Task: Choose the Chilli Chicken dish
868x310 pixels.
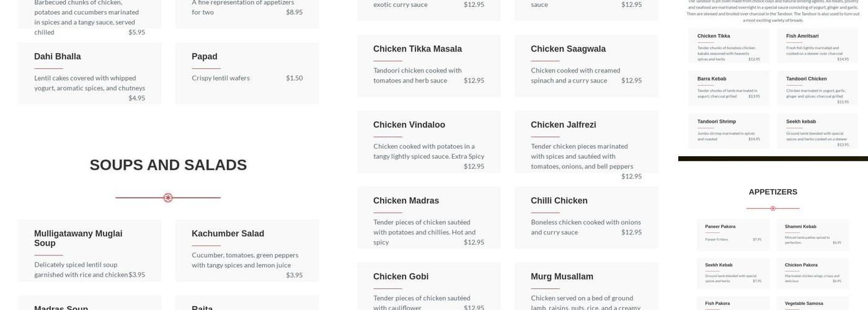Action: pos(559,201)
